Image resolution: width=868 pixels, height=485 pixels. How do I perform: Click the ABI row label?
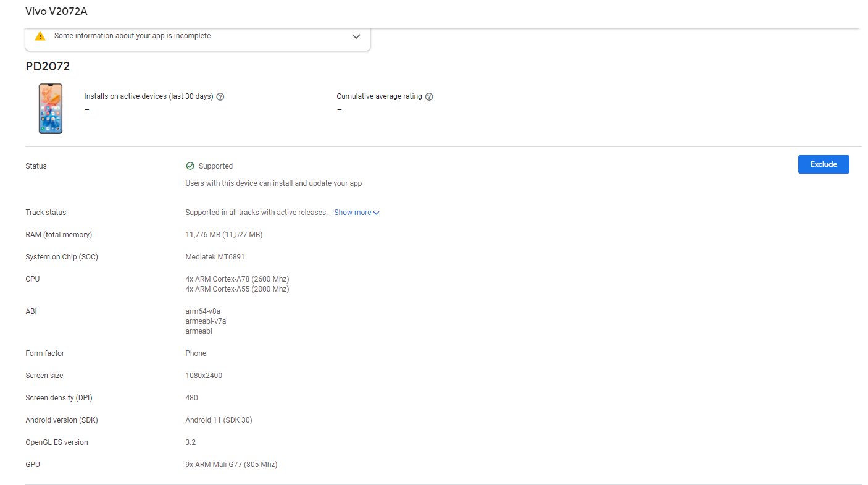[31, 311]
